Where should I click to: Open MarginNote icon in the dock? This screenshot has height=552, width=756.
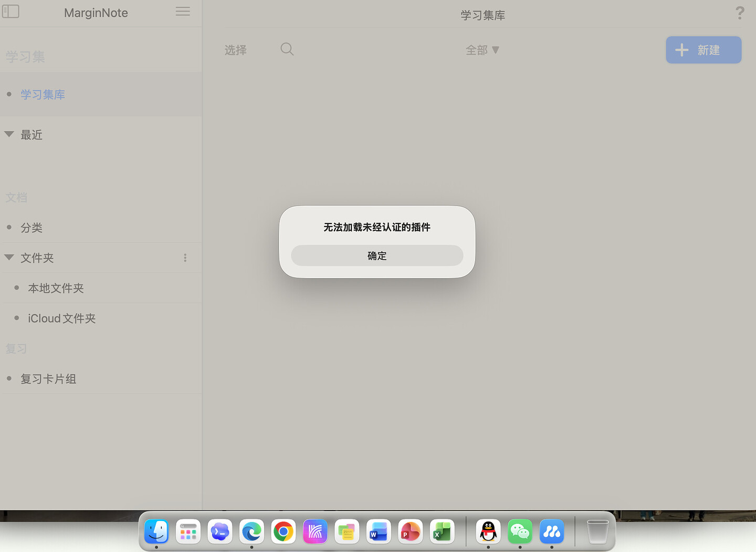pyautogui.click(x=552, y=532)
